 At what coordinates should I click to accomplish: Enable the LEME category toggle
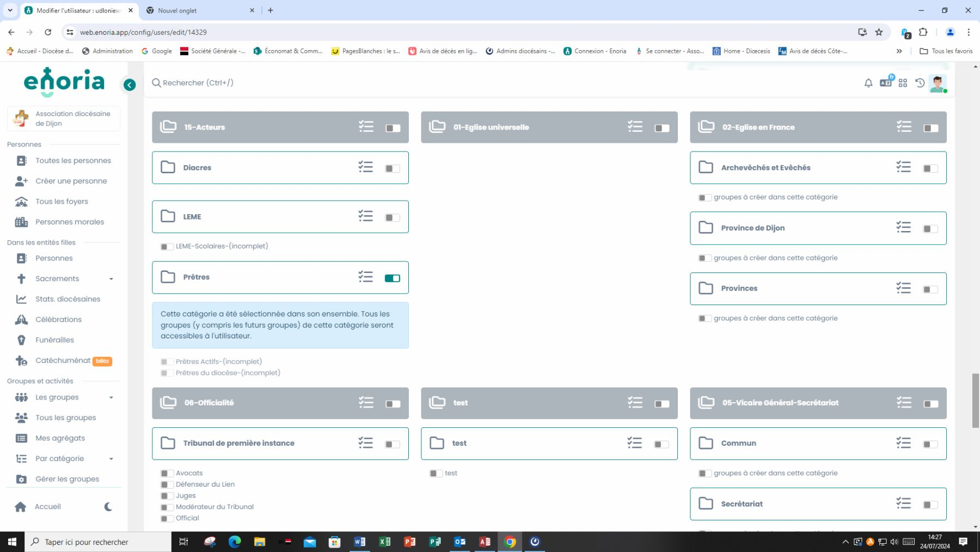[392, 217]
